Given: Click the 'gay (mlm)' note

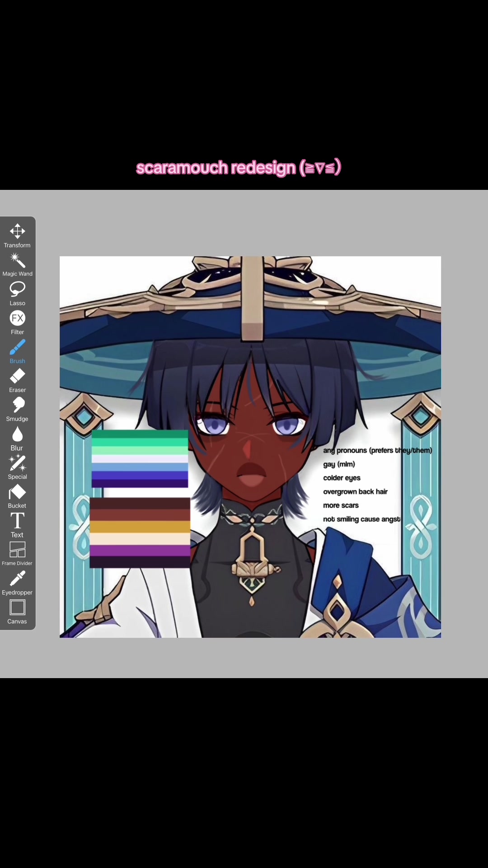Looking at the screenshot, I should coord(339,464).
